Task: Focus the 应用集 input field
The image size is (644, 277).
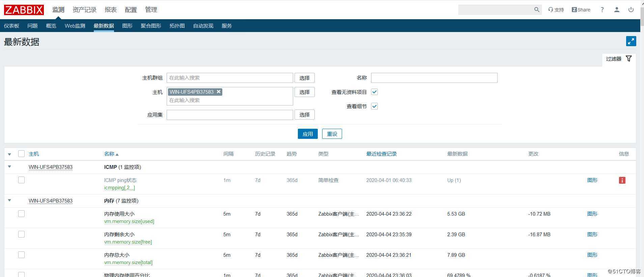Action: coord(230,115)
